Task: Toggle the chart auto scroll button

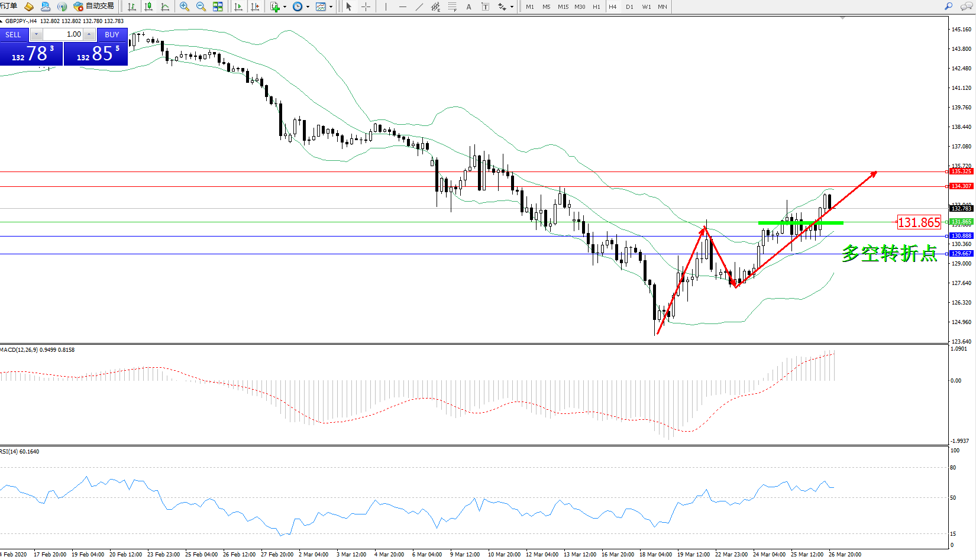Action: [238, 7]
